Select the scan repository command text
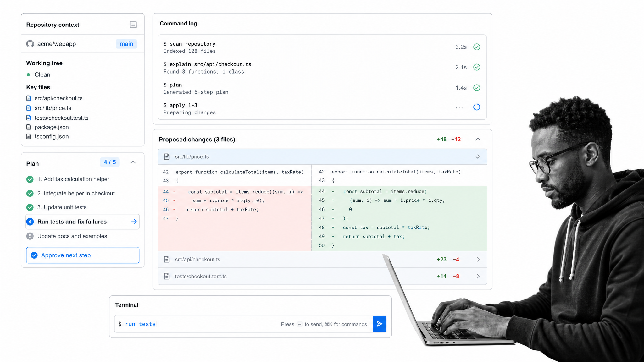Viewport: 644px width, 362px height. point(189,44)
